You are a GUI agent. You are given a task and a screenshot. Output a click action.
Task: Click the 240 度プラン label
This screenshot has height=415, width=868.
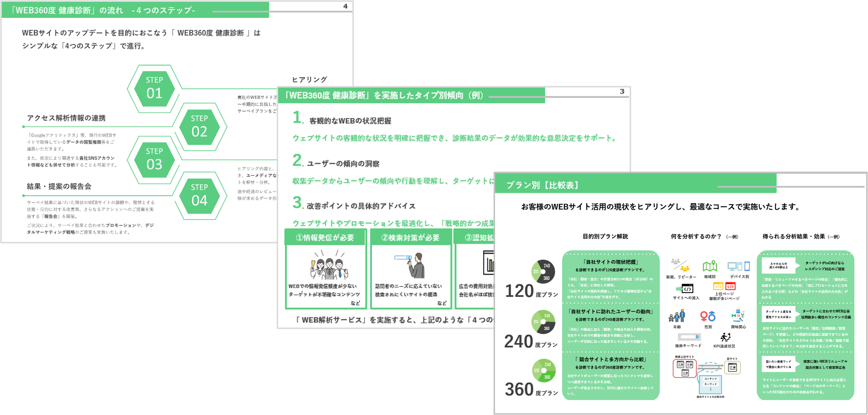point(531,342)
